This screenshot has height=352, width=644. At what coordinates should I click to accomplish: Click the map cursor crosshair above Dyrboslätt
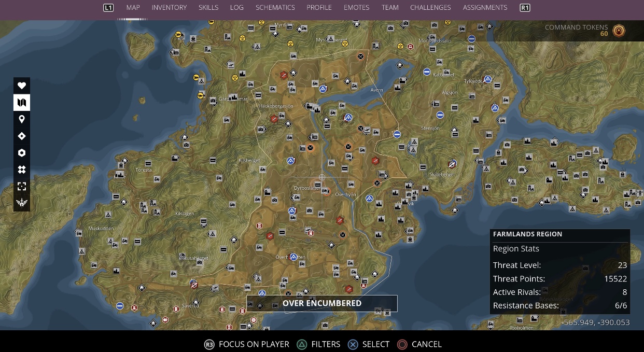click(x=322, y=177)
